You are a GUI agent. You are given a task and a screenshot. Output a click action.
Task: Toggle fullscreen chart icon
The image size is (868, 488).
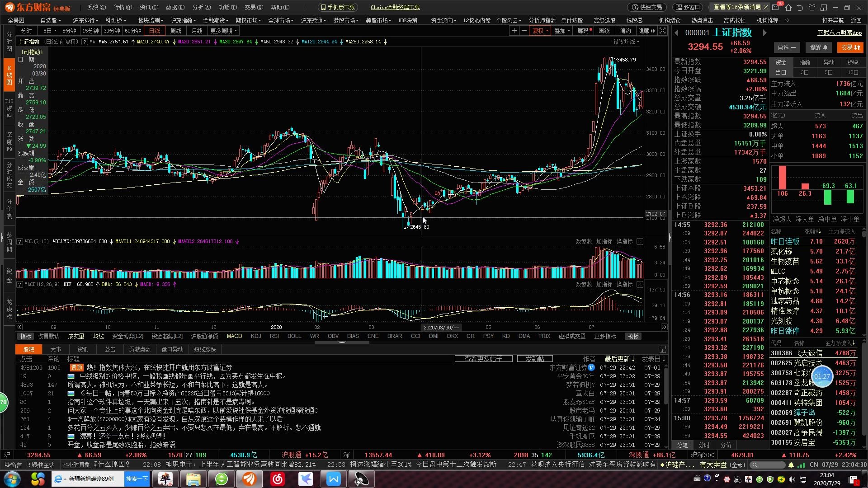tap(662, 31)
